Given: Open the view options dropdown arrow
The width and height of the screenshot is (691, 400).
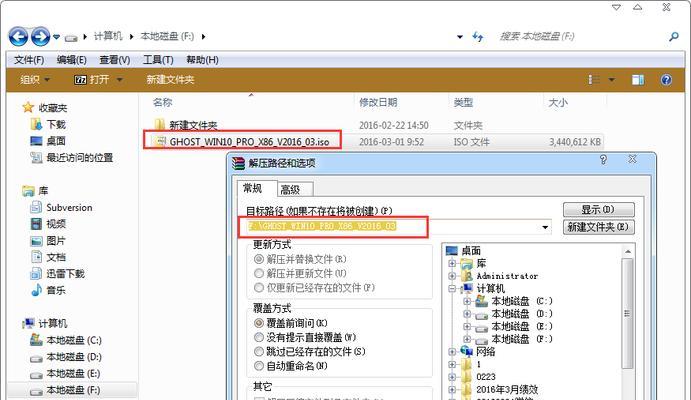Looking at the screenshot, I should tap(612, 80).
